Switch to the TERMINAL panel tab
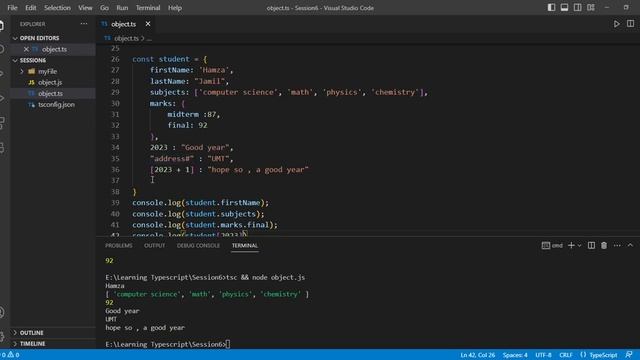This screenshot has width=640, height=360. [244, 245]
